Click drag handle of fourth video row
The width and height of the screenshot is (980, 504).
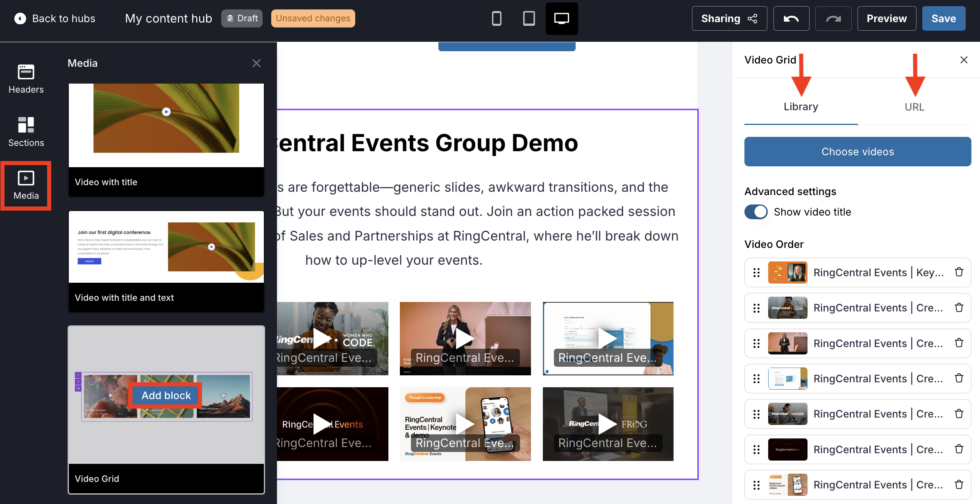[x=756, y=379]
